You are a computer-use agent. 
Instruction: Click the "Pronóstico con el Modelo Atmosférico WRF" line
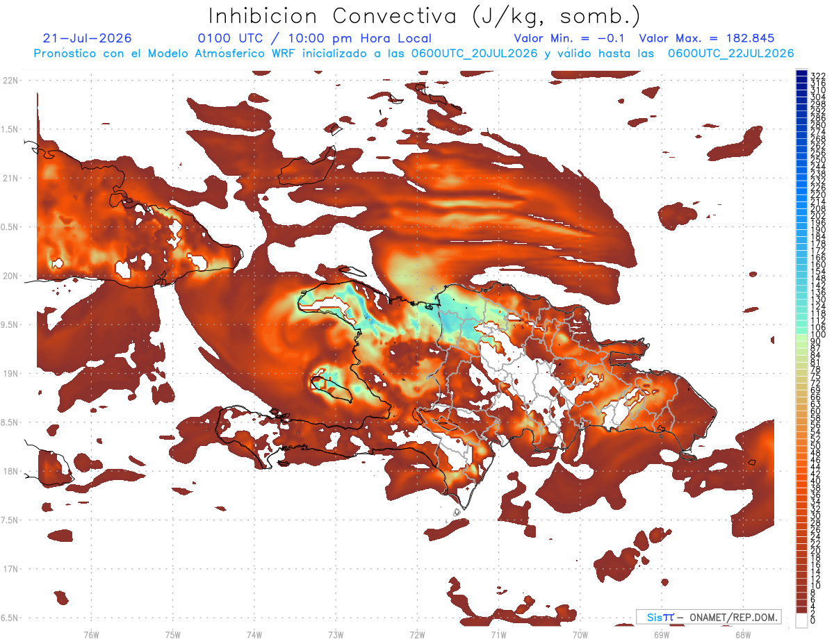pyautogui.click(x=414, y=53)
